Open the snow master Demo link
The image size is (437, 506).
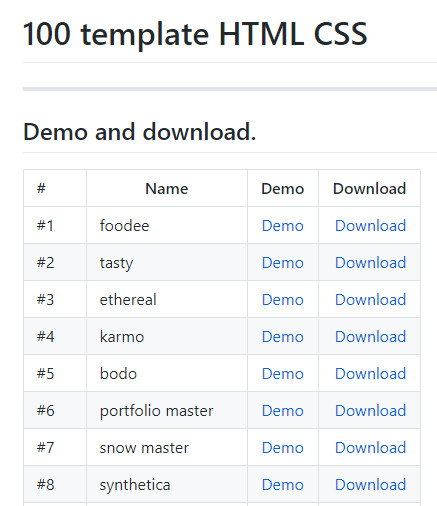click(x=283, y=448)
